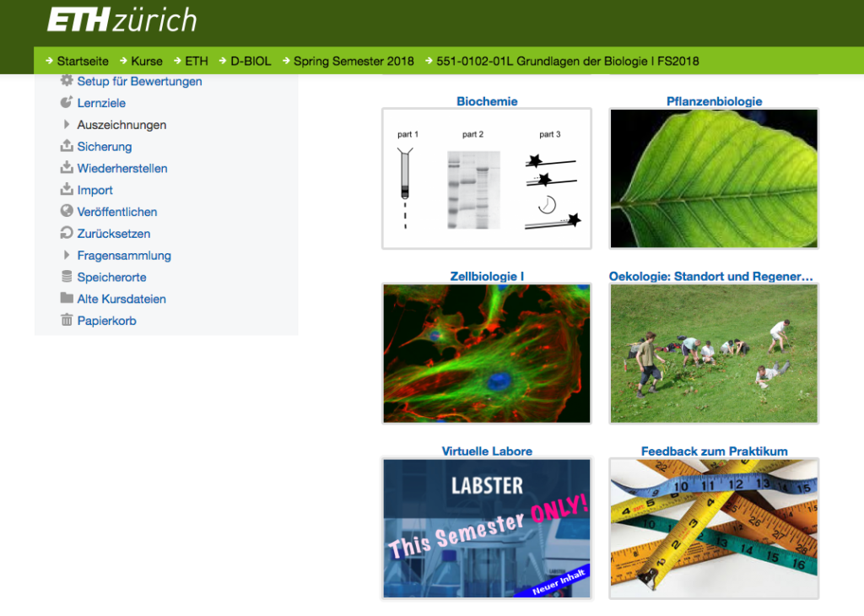
Task: Open 551-0102-01L Grundlagen der Biologie breadcrumb
Action: [x=568, y=61]
